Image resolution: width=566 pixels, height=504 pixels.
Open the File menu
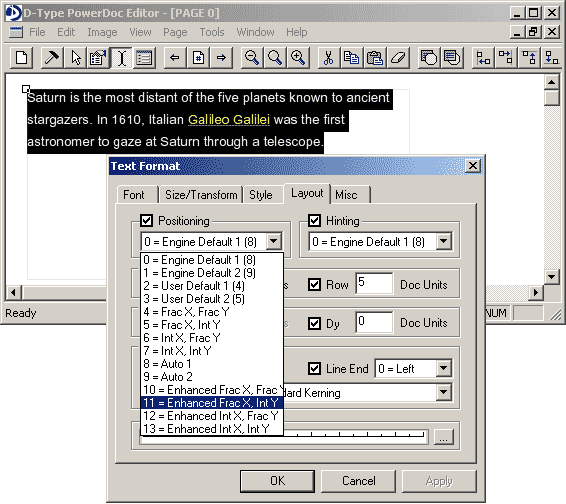coord(37,32)
